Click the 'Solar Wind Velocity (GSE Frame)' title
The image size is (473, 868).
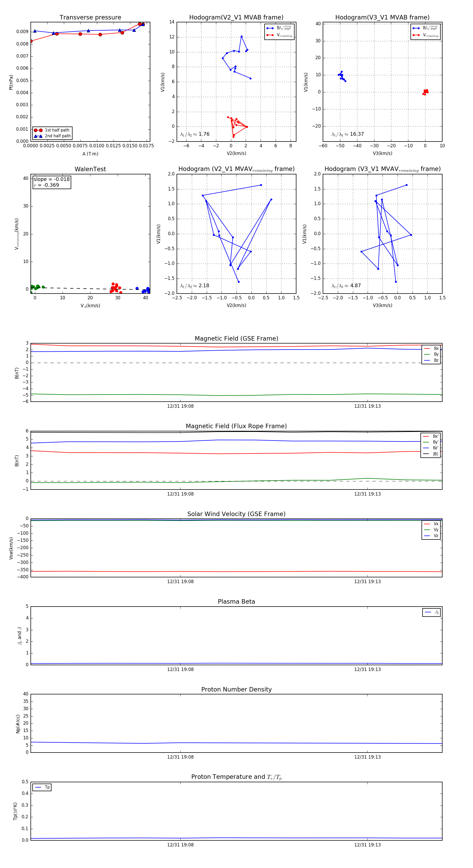pyautogui.click(x=236, y=514)
